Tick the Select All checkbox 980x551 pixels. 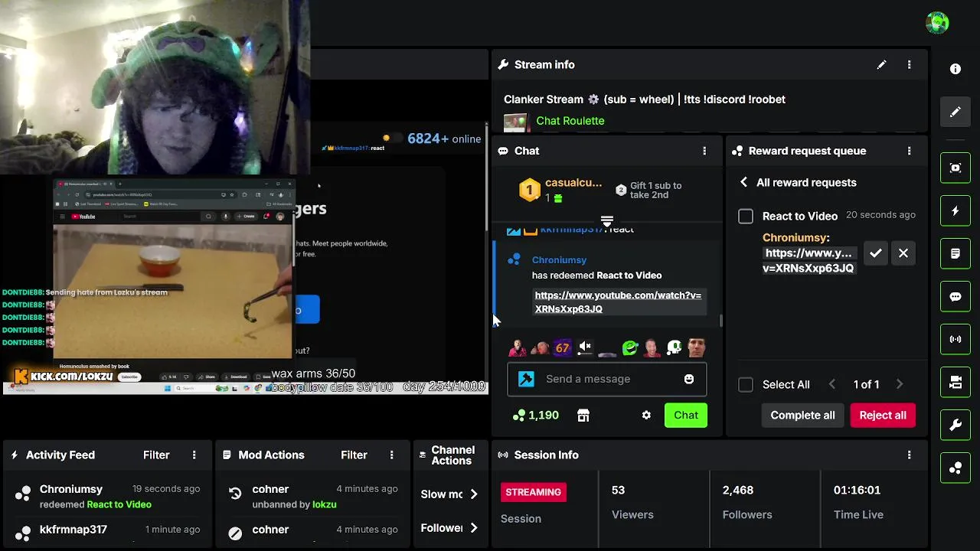(746, 385)
